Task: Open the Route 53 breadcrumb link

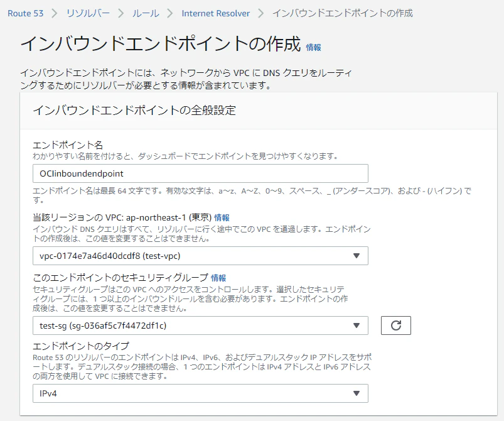Action: [25, 13]
